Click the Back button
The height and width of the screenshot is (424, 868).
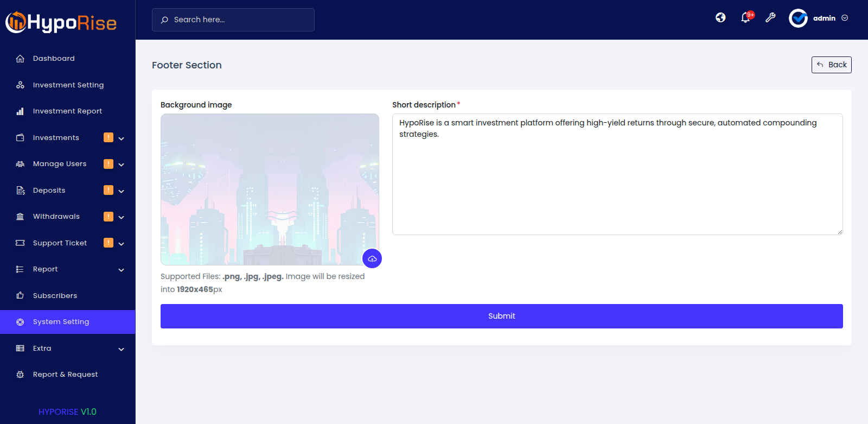831,65
